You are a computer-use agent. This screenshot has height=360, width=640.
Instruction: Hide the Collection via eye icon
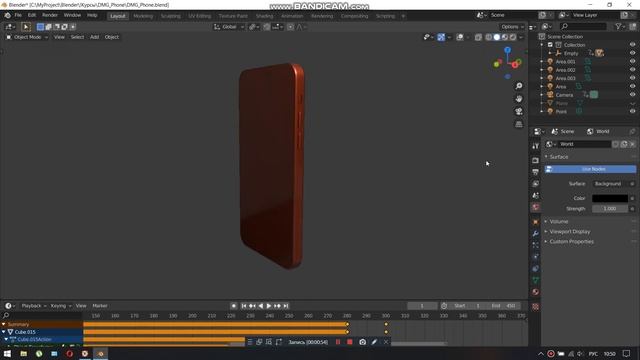click(632, 45)
